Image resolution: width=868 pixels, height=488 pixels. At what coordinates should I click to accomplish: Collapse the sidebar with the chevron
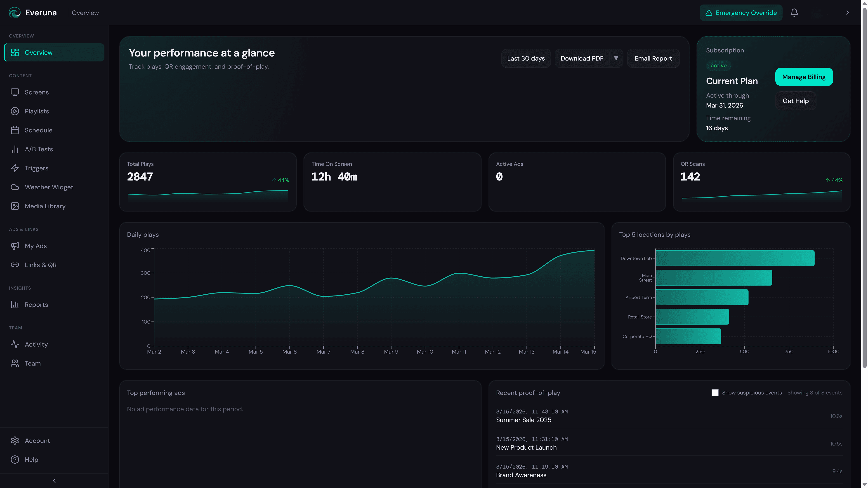[54, 481]
